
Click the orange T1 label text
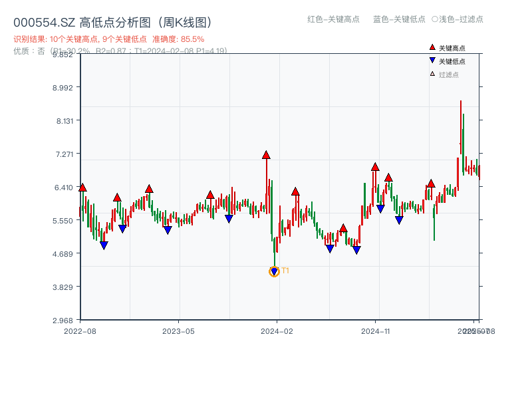click(x=285, y=271)
